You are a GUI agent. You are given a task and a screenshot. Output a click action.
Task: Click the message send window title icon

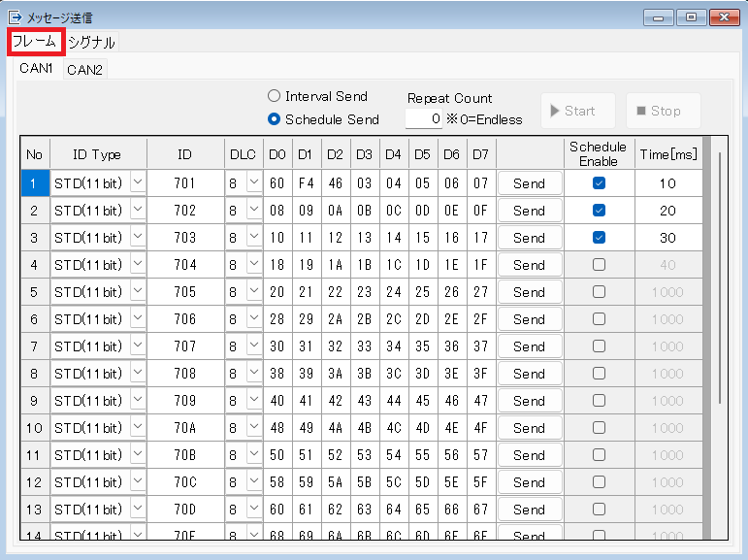click(15, 17)
